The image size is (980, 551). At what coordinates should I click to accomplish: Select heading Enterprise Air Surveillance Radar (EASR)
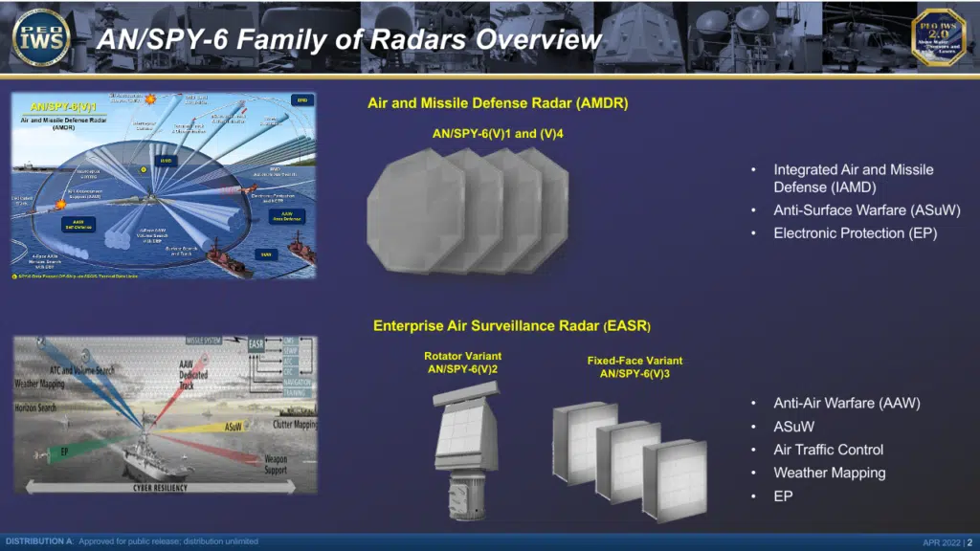512,326
